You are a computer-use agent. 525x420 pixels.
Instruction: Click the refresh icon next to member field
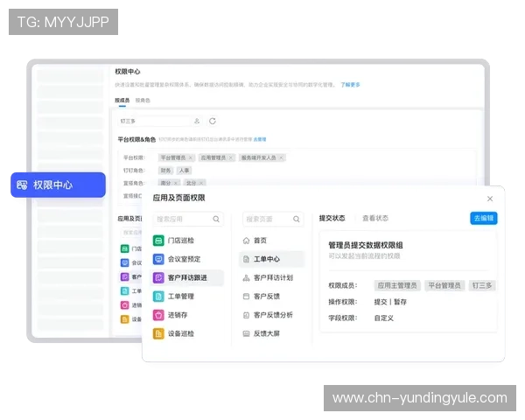213,121
